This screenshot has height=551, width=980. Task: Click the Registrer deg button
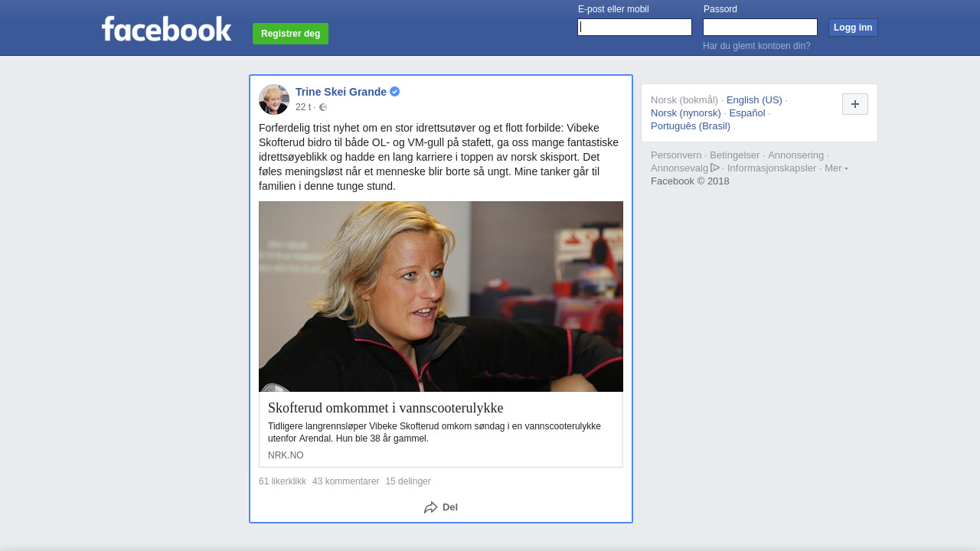[x=291, y=34]
